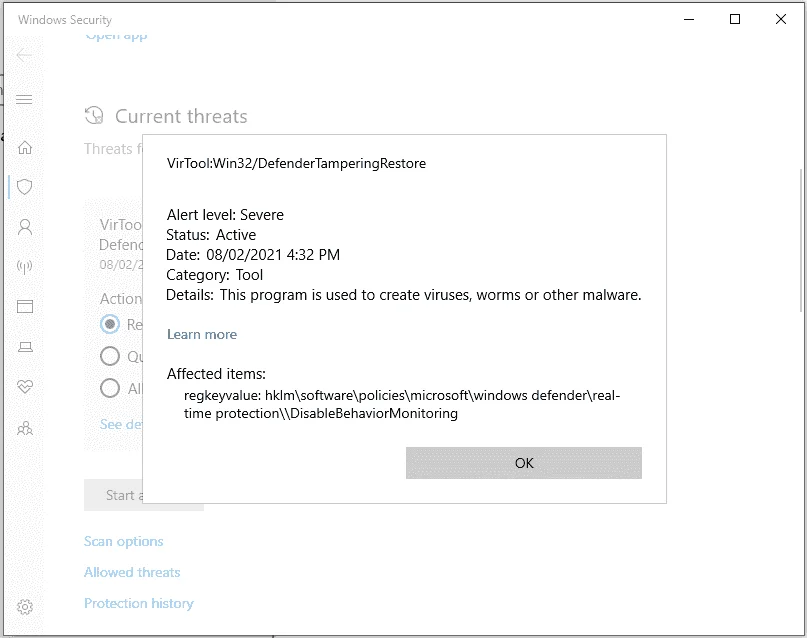Click the Windows Security title text
The image size is (807, 638).
pos(65,20)
